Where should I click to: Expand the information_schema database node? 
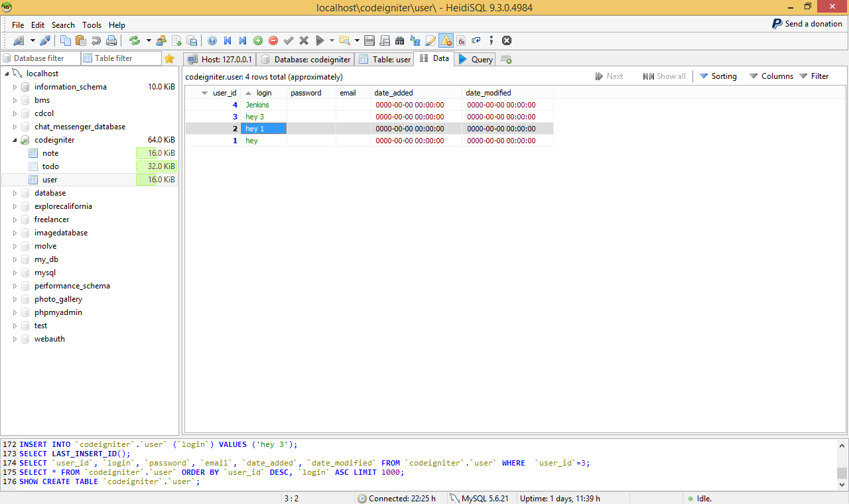pos(15,87)
